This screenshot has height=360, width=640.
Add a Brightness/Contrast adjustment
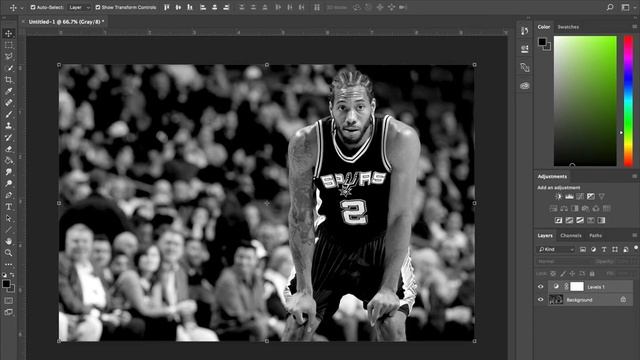(x=558, y=196)
